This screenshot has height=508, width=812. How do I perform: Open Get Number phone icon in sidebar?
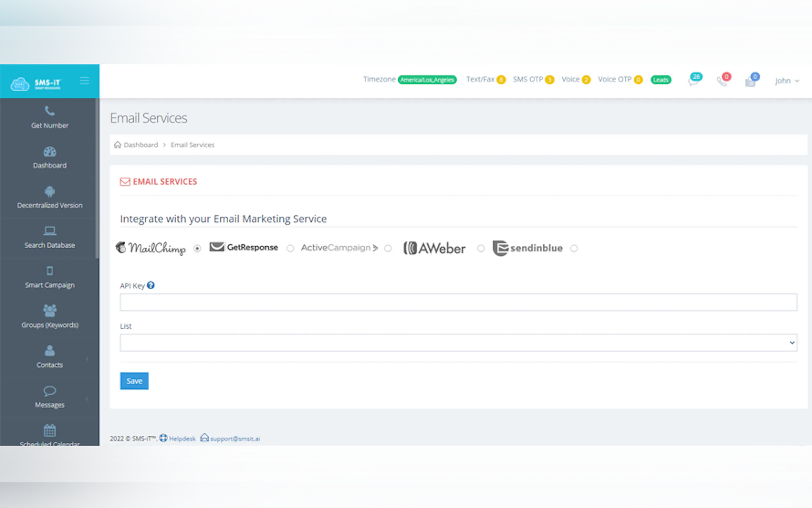click(x=50, y=111)
